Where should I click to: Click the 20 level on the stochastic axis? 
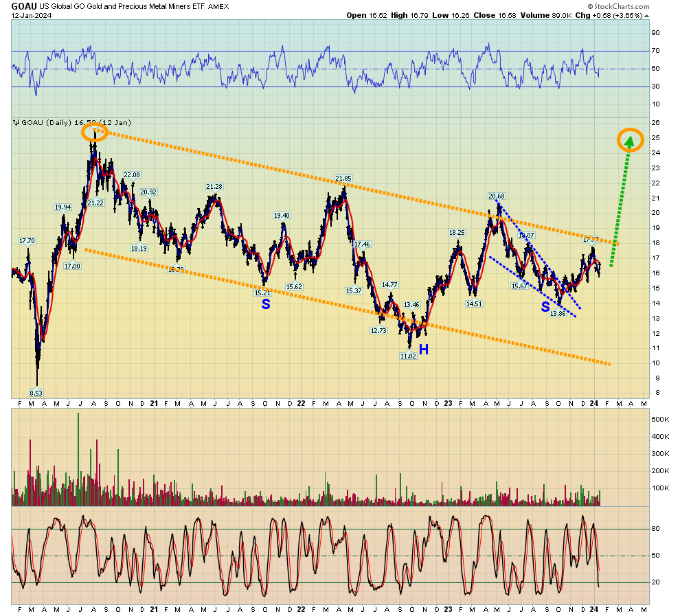pyautogui.click(x=656, y=582)
